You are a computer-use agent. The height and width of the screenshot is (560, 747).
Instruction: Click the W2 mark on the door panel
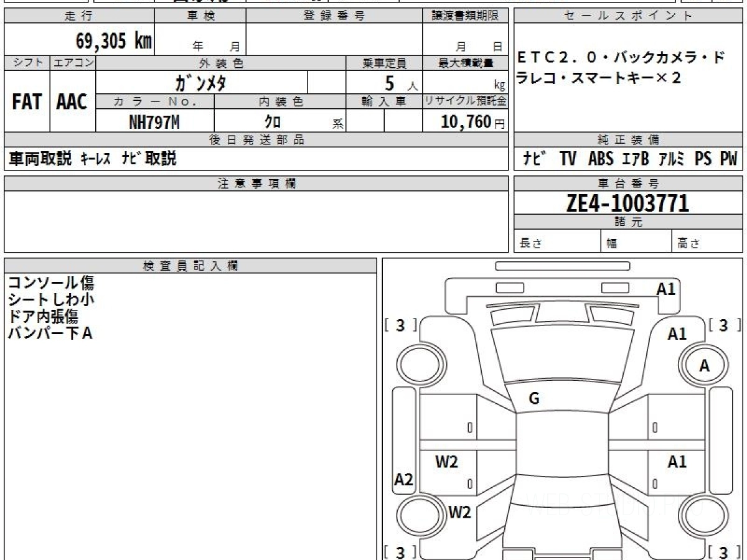pyautogui.click(x=446, y=462)
